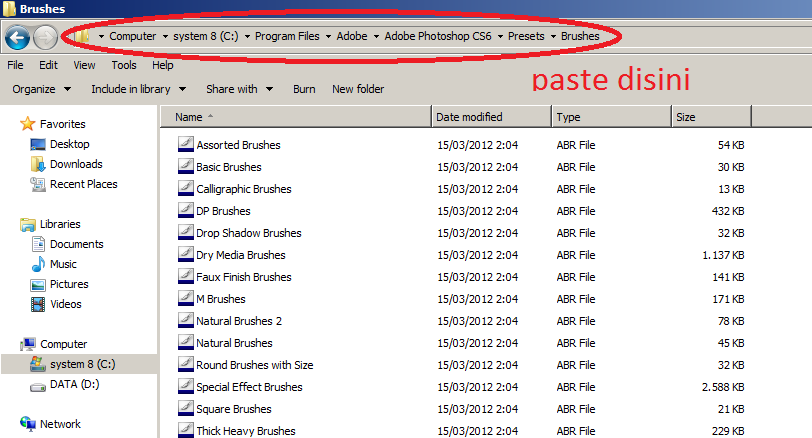This screenshot has width=812, height=438.
Task: Click the Brushes breadcrumb segment
Action: 580,36
